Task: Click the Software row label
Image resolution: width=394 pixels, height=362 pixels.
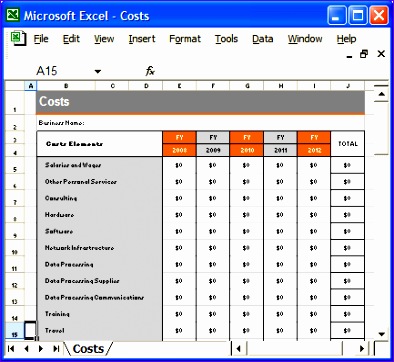Action: pyautogui.click(x=59, y=231)
